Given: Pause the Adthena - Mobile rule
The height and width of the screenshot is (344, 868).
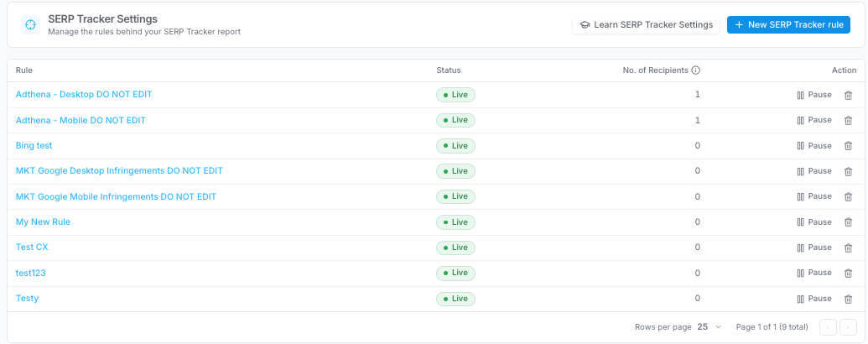Looking at the screenshot, I should [814, 120].
